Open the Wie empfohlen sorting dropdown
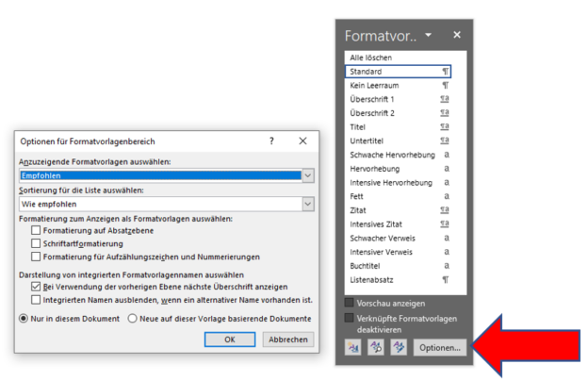 [x=307, y=204]
